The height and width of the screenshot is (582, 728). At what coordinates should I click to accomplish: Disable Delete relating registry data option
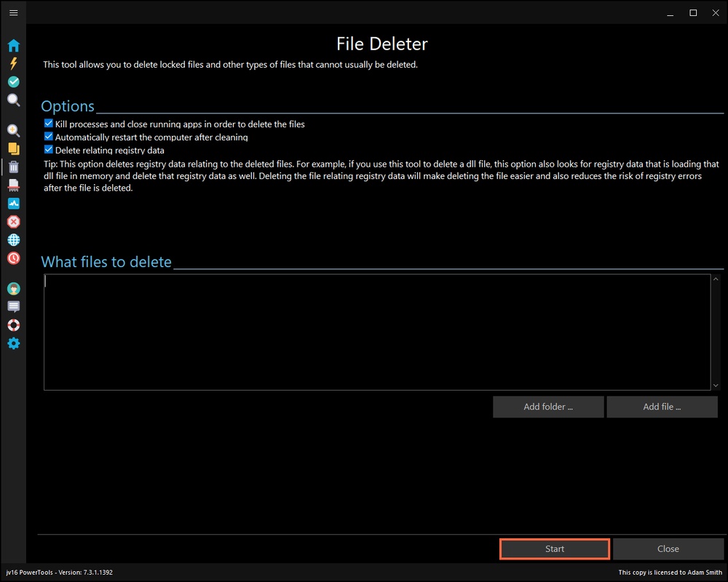coord(48,149)
